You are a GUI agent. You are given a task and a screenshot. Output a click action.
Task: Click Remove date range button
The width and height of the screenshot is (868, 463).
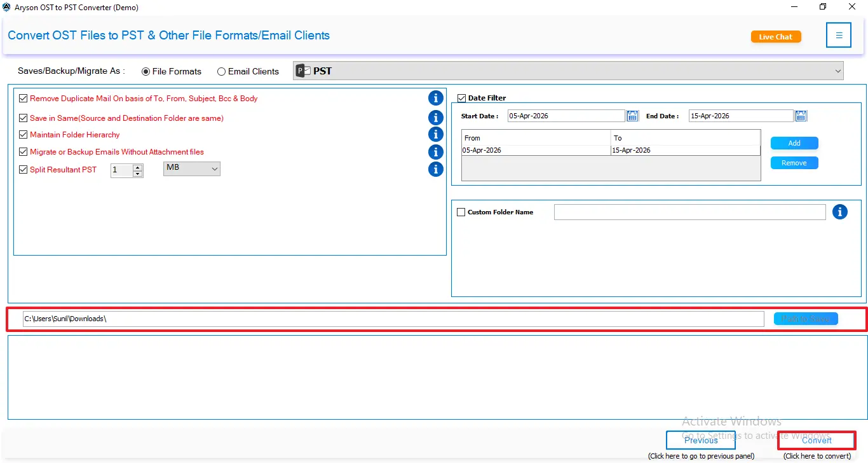click(794, 163)
